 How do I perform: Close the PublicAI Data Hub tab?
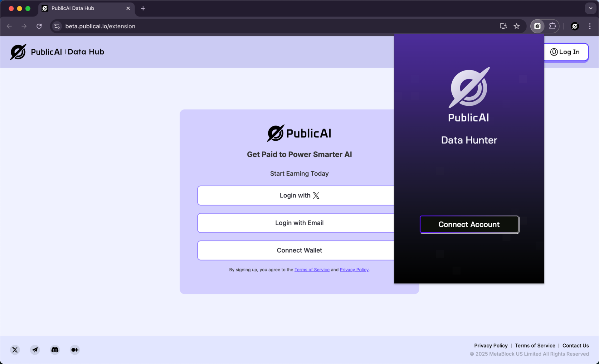(128, 8)
